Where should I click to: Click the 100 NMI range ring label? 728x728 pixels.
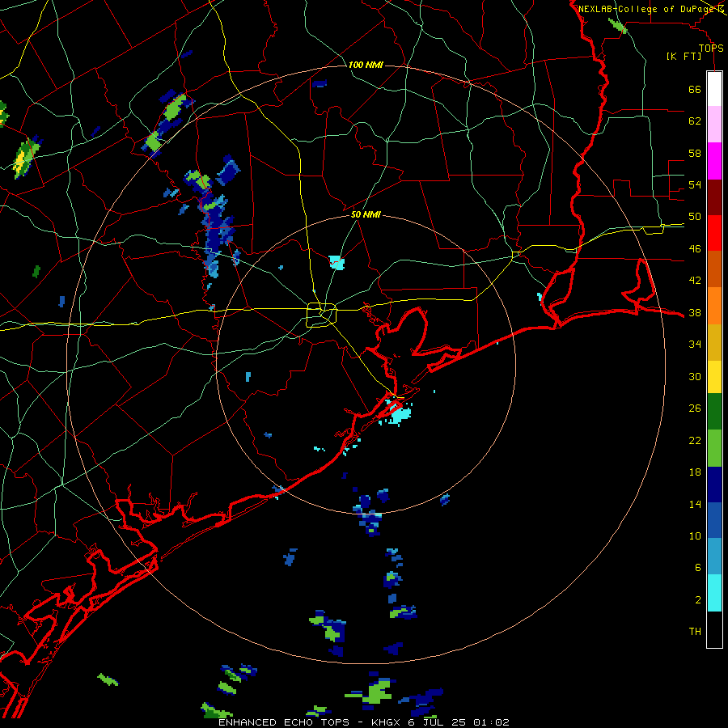(x=366, y=65)
